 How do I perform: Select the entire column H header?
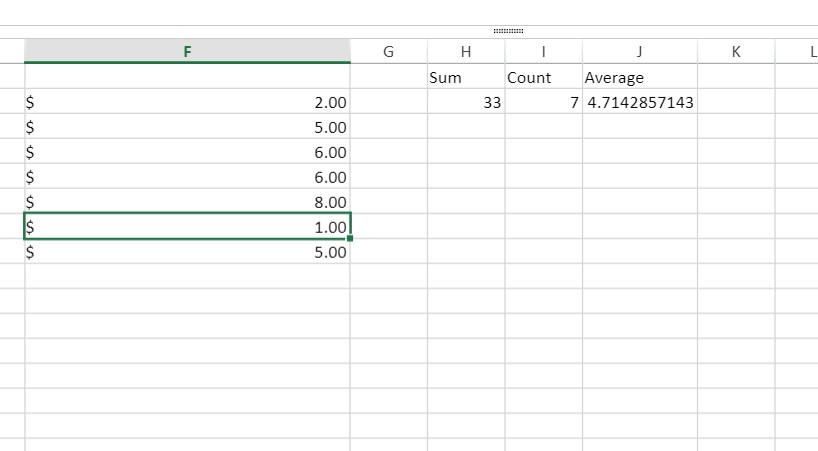(465, 51)
